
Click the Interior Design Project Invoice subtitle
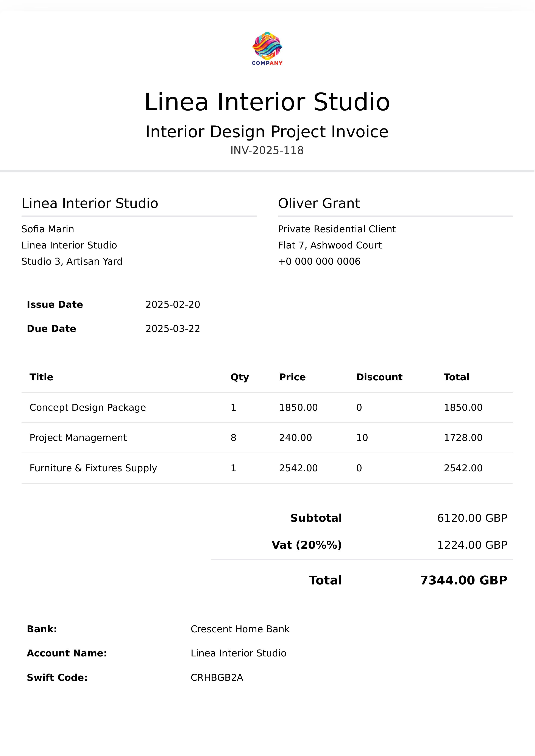(x=267, y=132)
